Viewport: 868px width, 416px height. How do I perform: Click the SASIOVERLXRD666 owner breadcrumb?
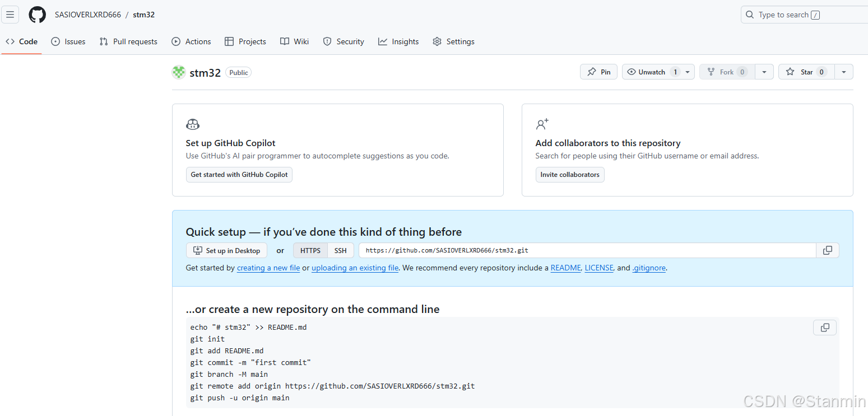pyautogui.click(x=88, y=15)
